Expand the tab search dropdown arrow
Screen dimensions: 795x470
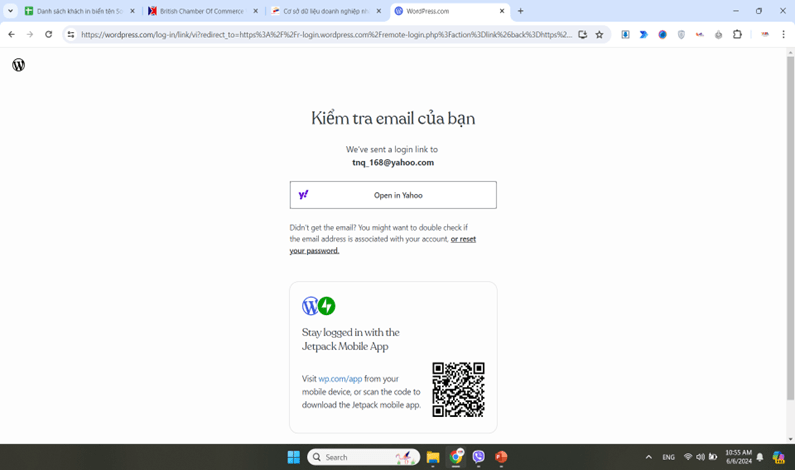point(10,11)
